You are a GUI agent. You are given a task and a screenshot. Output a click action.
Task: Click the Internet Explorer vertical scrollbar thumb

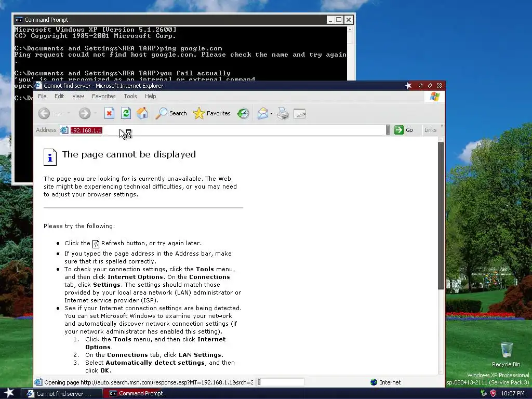[441, 216]
